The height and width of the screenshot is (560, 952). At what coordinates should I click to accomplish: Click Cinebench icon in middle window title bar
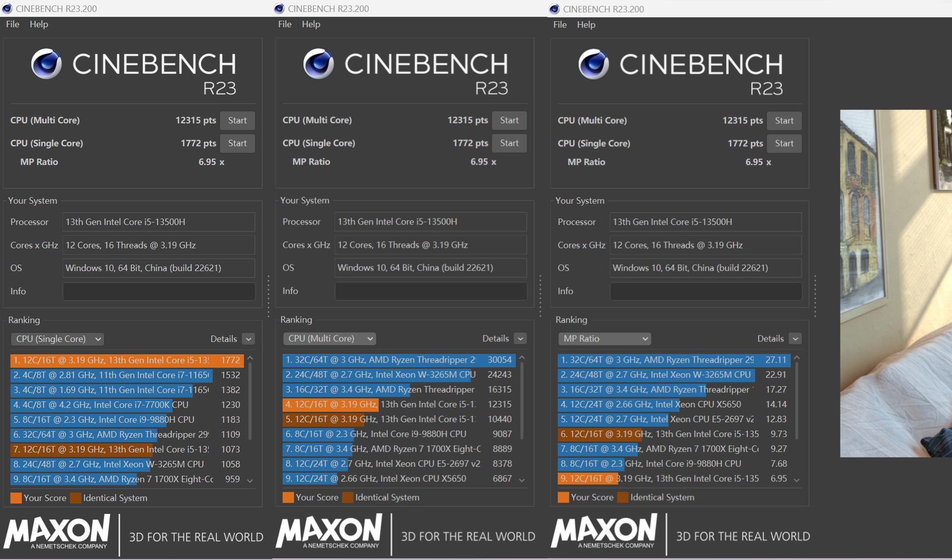click(279, 8)
